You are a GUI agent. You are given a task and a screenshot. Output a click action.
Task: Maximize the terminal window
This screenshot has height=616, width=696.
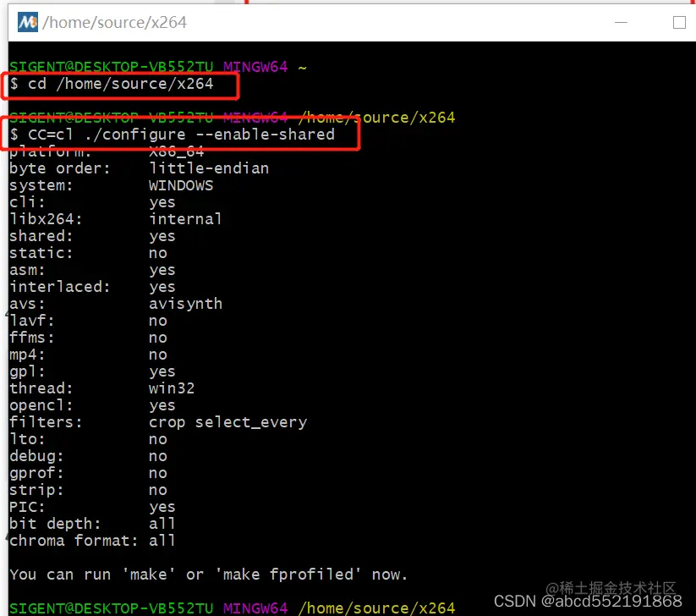(679, 22)
